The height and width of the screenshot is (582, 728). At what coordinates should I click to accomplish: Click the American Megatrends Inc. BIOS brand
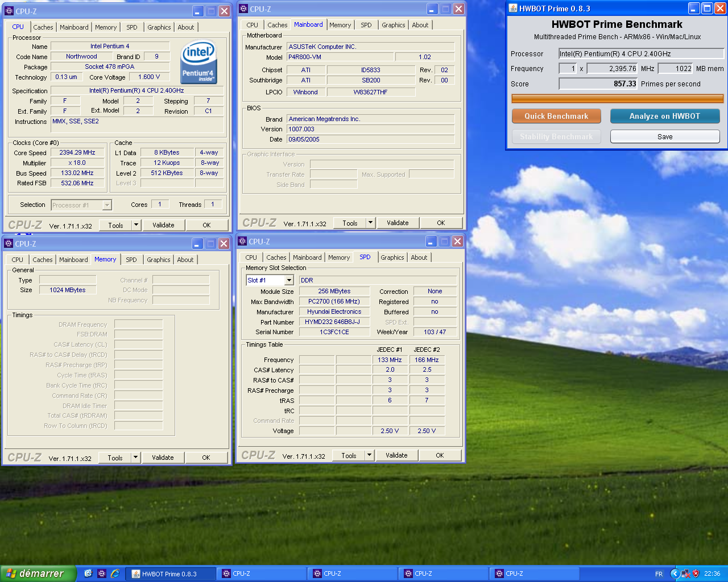click(370, 119)
